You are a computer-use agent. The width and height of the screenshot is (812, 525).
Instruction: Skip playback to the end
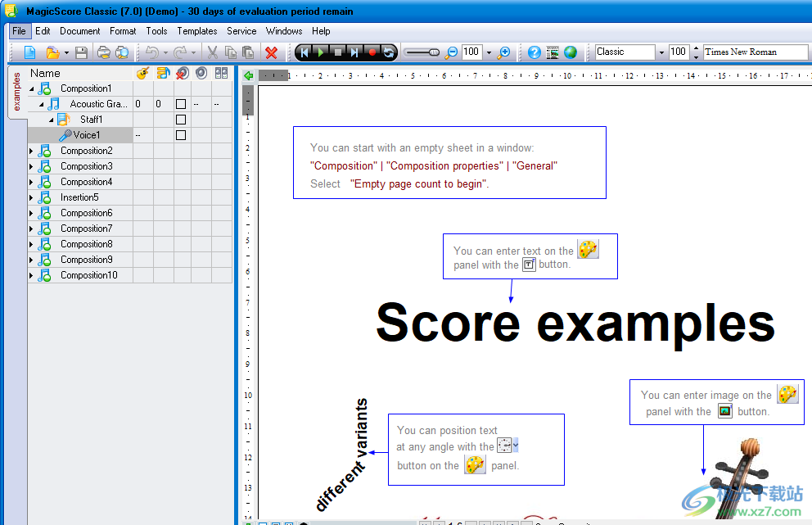click(x=354, y=52)
